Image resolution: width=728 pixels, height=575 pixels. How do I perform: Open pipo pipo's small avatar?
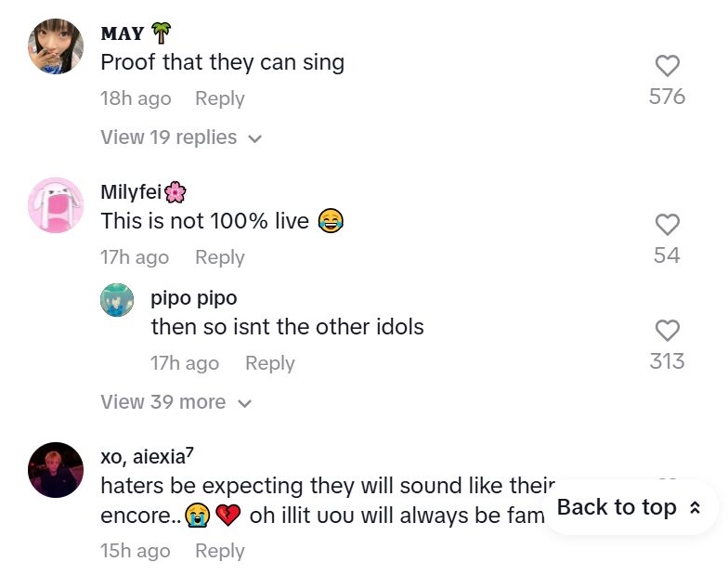click(118, 300)
